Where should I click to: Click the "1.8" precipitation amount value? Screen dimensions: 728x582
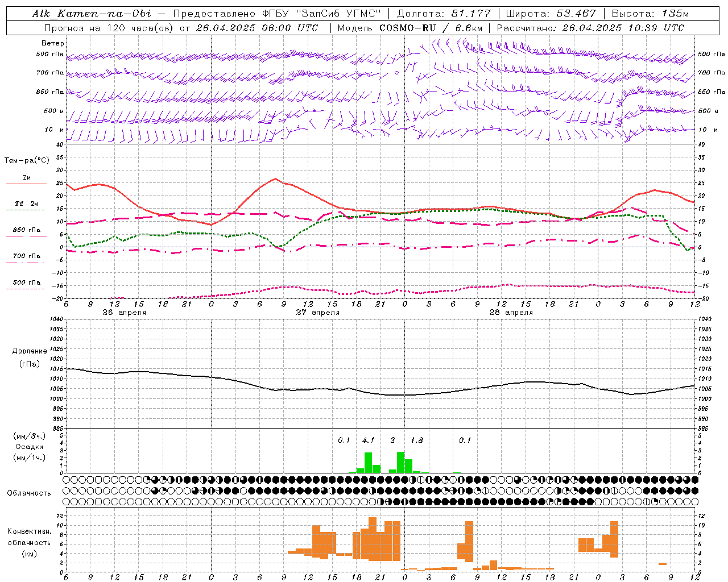pos(417,440)
